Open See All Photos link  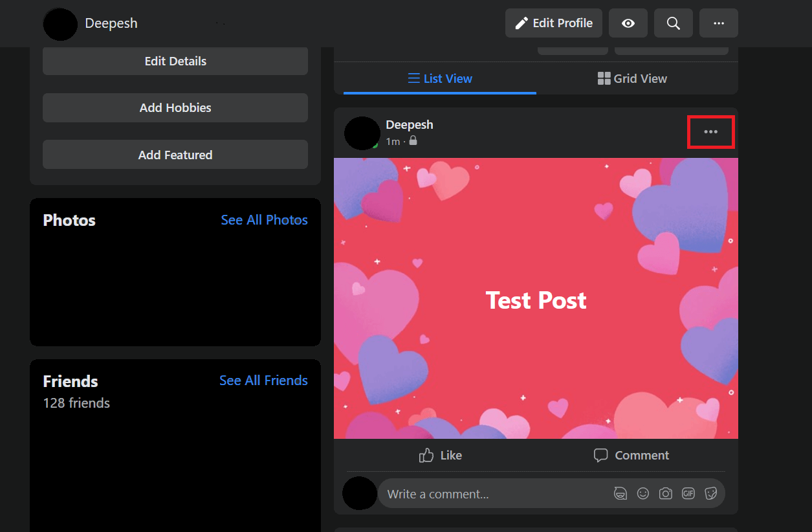click(x=264, y=220)
